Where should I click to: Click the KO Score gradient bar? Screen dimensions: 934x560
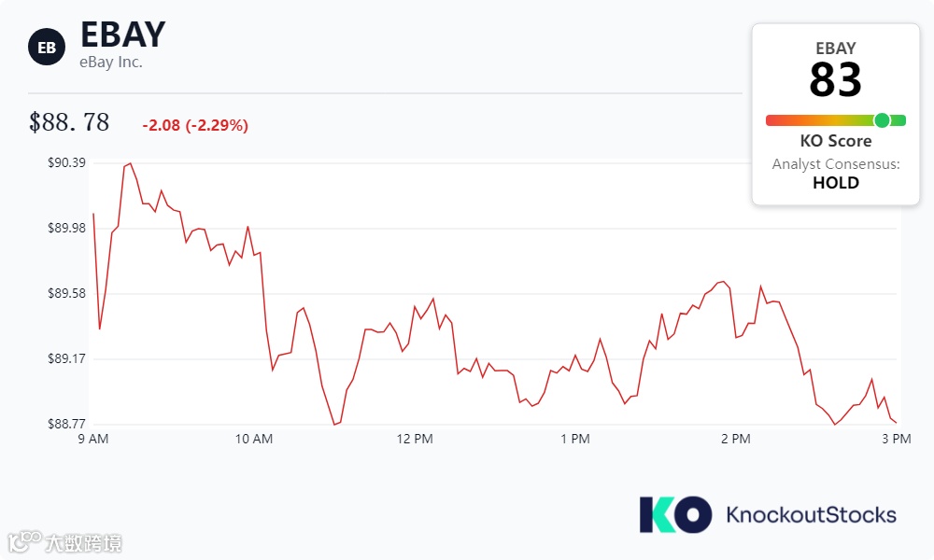[822, 120]
